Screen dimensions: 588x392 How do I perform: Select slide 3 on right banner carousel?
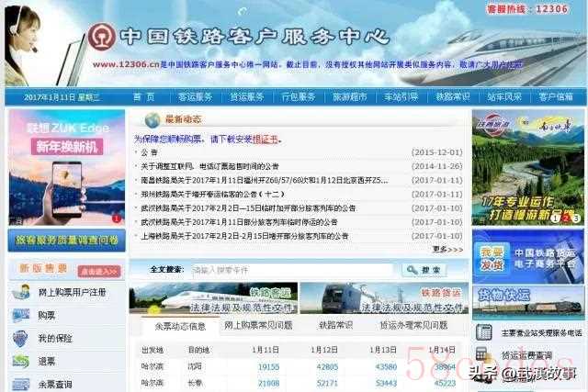[x=576, y=218]
